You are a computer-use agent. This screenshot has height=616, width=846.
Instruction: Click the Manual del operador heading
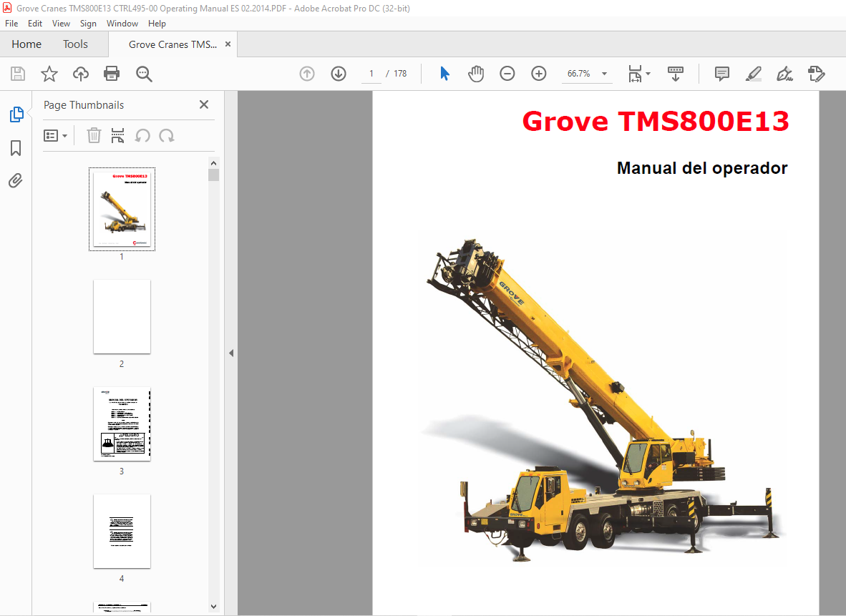702,168
